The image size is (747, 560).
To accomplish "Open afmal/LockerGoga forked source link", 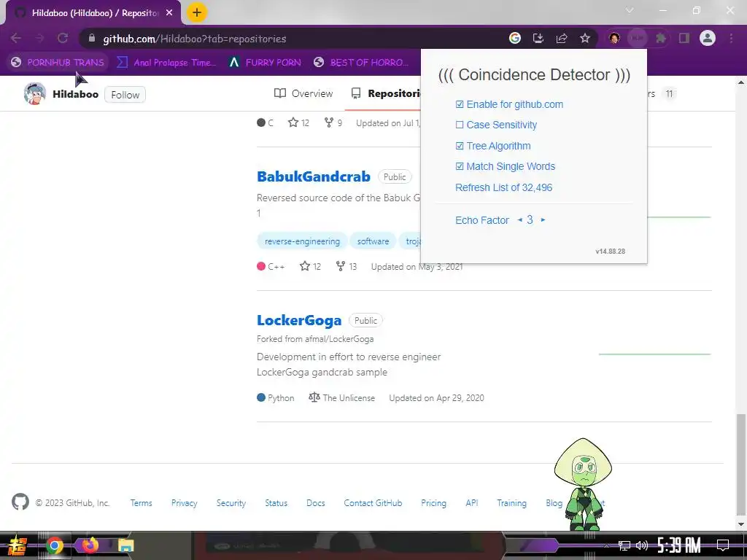I will 339,339.
